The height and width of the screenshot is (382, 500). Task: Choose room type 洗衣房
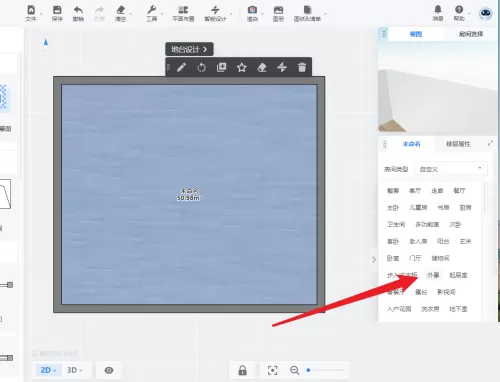tap(430, 309)
